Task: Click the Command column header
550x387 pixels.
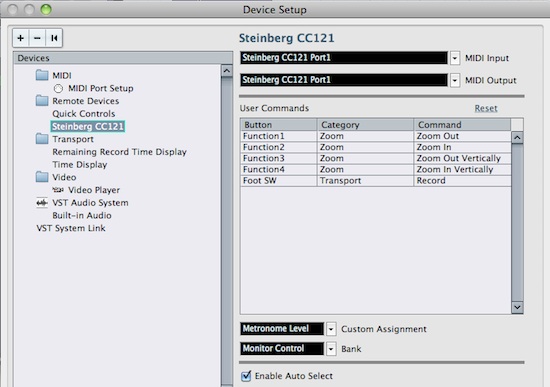Action: 462,125
